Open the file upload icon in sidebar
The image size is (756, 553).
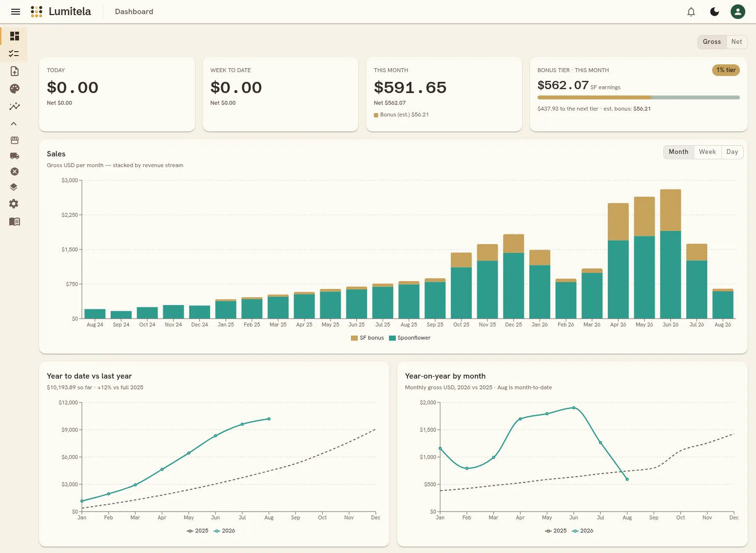(15, 71)
